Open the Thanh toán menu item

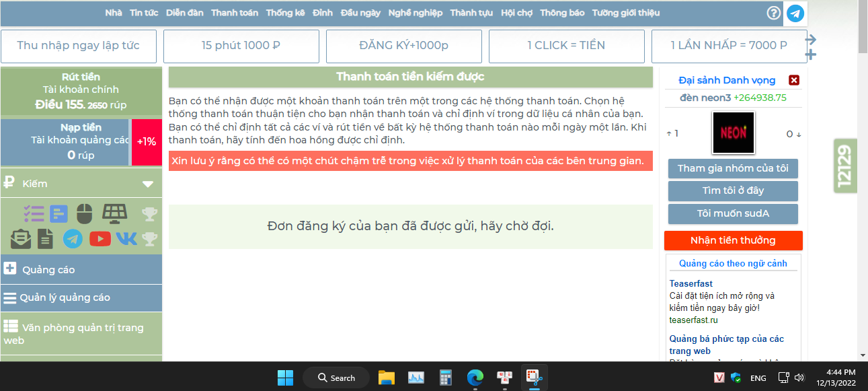coord(235,13)
